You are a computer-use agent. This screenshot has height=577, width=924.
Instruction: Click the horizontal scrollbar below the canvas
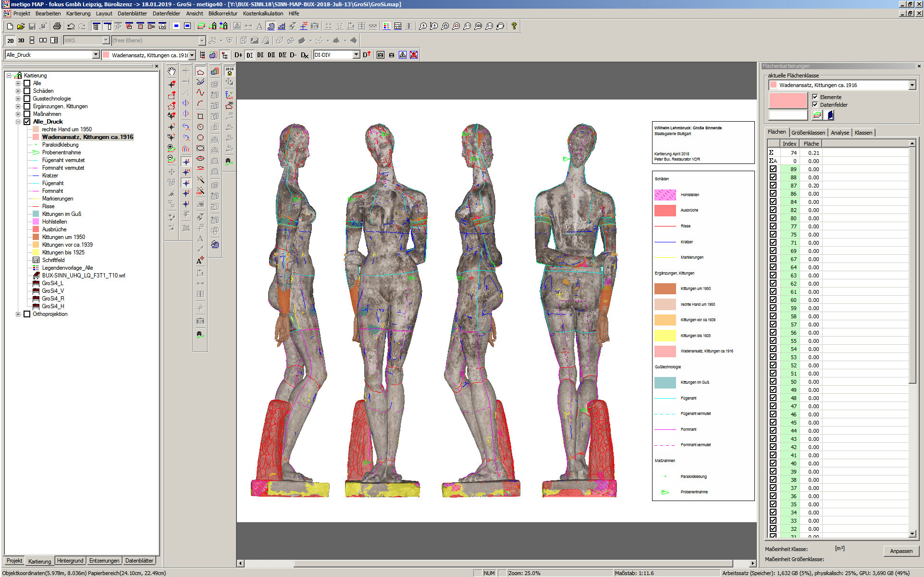point(496,563)
